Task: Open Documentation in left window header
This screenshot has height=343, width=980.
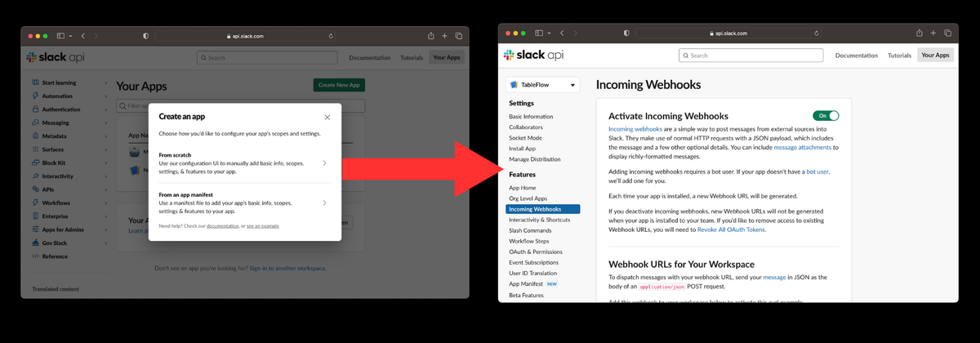Action: click(370, 58)
